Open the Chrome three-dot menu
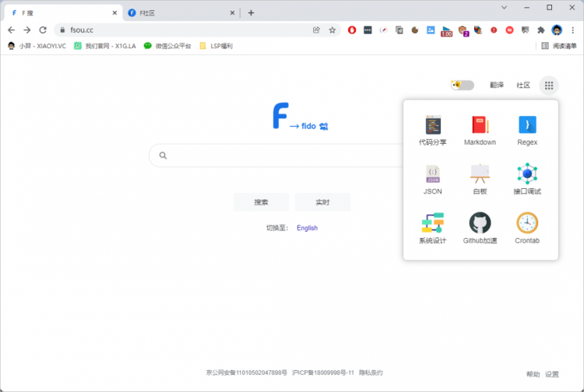584x392 pixels. tap(573, 30)
